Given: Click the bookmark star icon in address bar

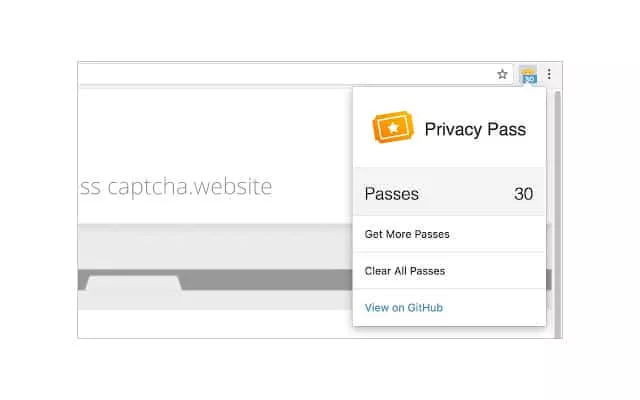Looking at the screenshot, I should [503, 74].
